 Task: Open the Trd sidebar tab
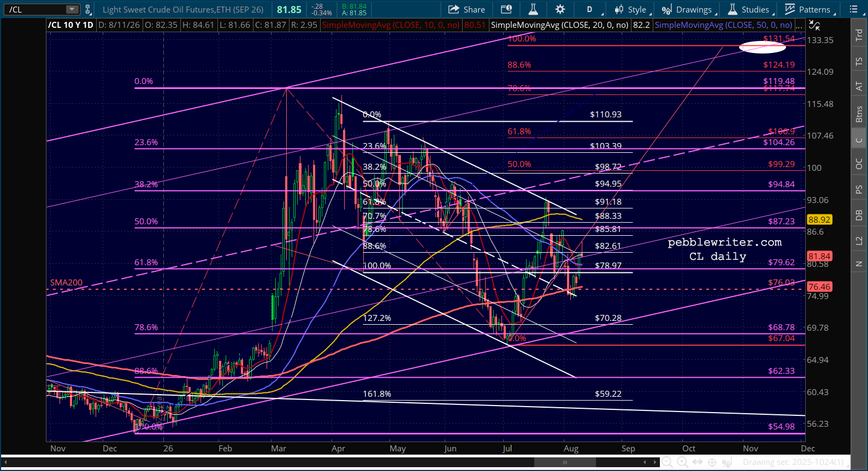859,35
